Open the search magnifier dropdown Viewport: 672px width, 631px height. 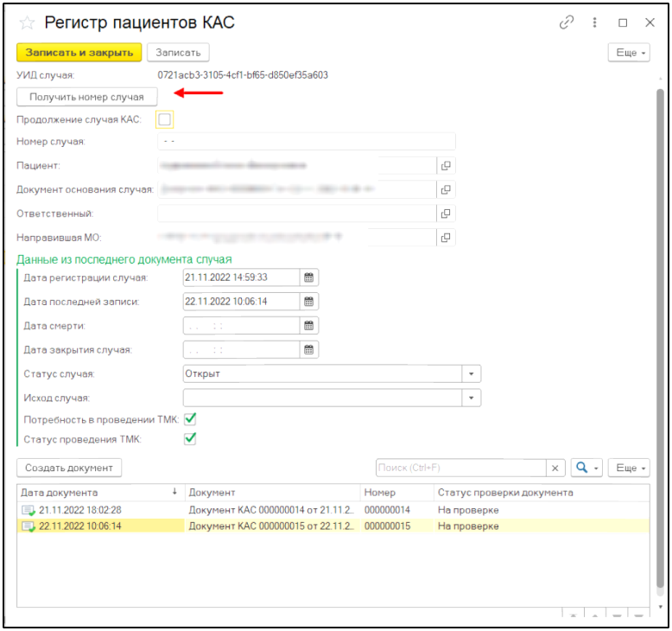pyautogui.click(x=586, y=468)
